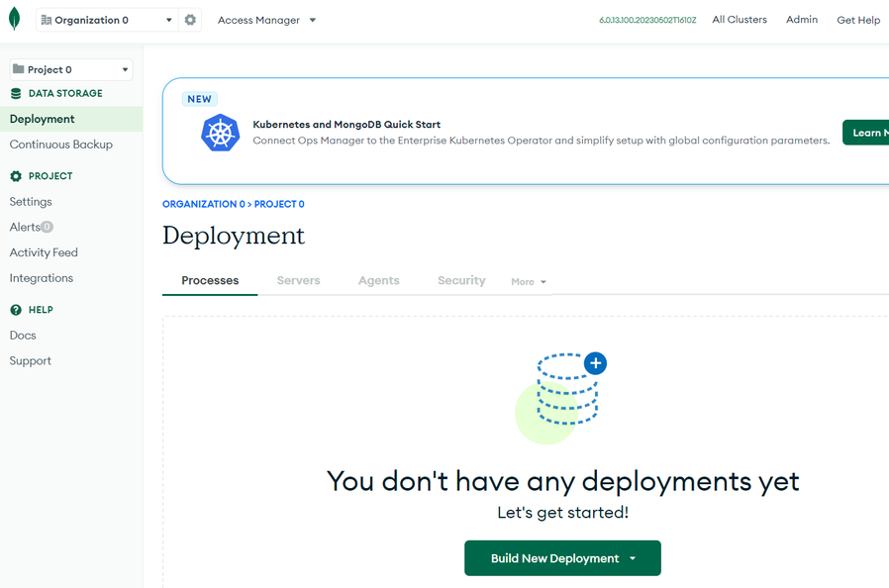The image size is (889, 588).
Task: Click the Connect Ops Manager description text
Action: 542,141
